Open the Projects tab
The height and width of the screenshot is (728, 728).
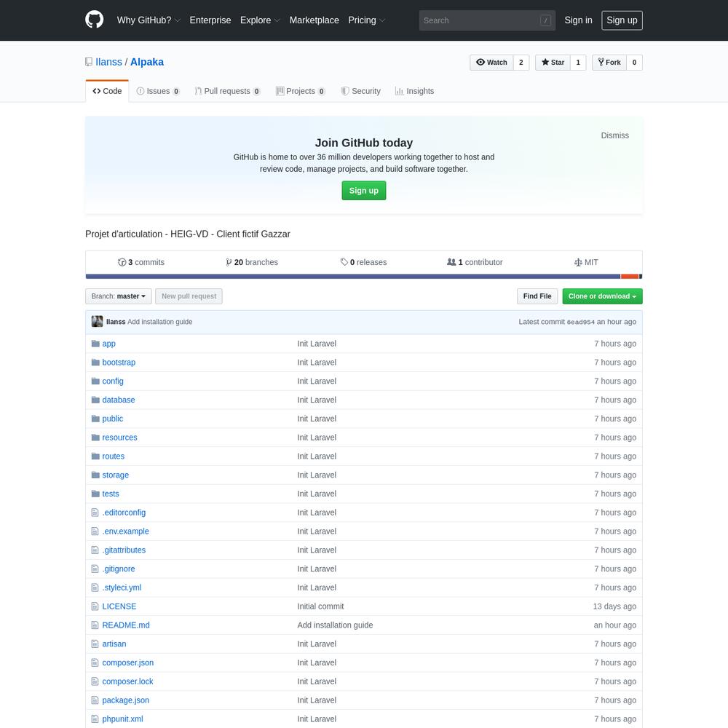[301, 91]
